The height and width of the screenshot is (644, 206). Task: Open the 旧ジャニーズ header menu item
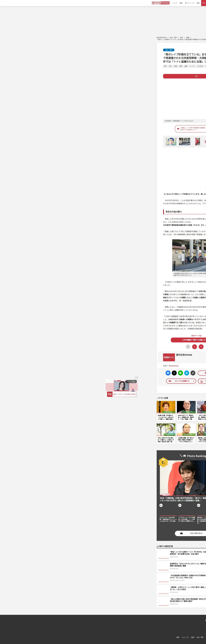pyautogui.click(x=189, y=3)
